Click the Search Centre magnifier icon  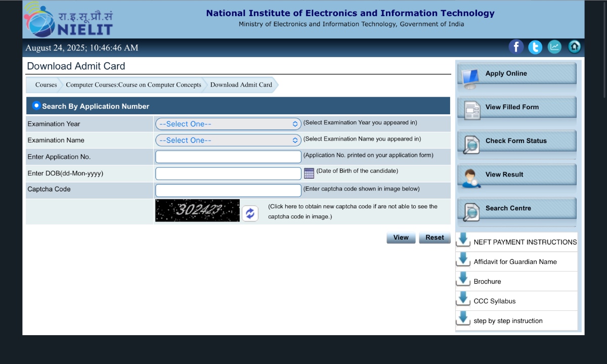tap(471, 212)
